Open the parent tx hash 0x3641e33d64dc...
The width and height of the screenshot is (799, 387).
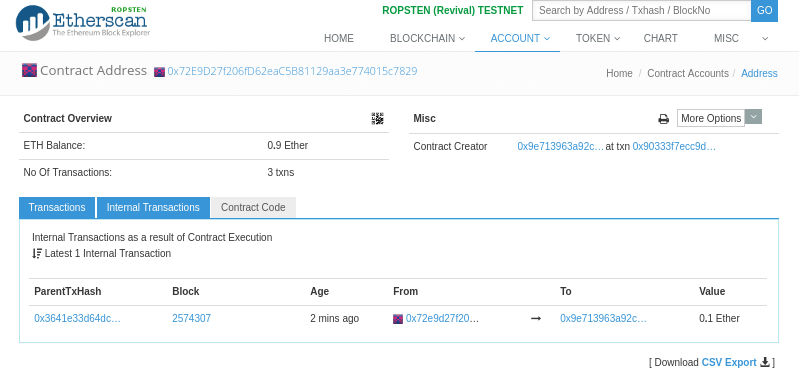(77, 318)
